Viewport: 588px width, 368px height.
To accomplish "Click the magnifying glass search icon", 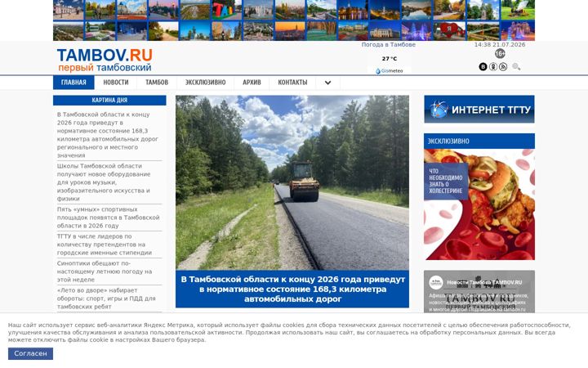I will click(516, 67).
